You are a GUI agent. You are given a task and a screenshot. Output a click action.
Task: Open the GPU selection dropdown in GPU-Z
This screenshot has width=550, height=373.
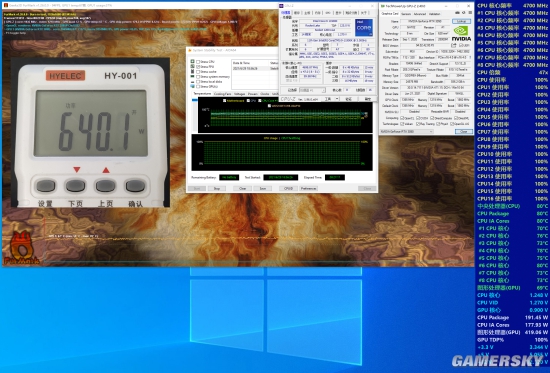click(x=407, y=131)
